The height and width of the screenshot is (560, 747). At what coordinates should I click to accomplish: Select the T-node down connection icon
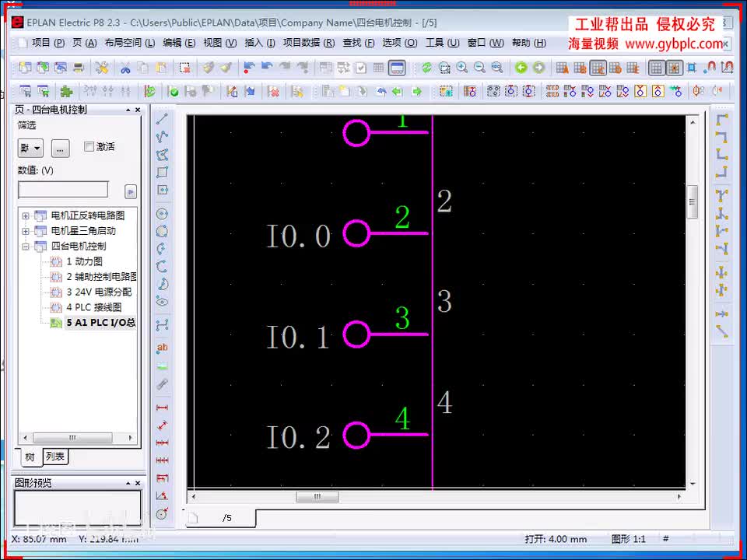tap(722, 195)
